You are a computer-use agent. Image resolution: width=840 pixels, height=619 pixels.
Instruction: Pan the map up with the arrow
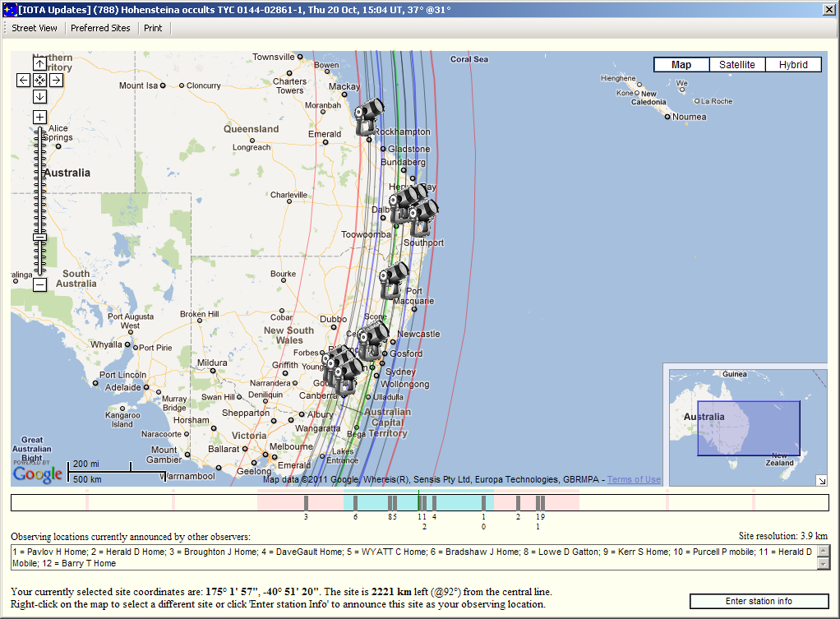click(39, 64)
